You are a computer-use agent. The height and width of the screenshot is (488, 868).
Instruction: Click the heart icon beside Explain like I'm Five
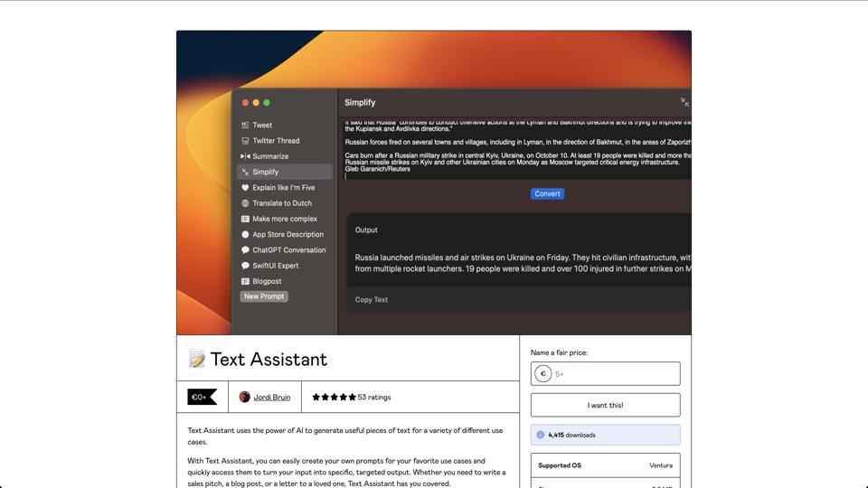point(245,188)
